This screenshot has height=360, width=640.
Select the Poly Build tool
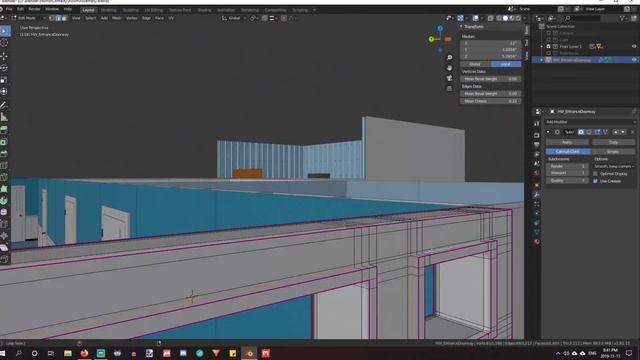(4, 189)
